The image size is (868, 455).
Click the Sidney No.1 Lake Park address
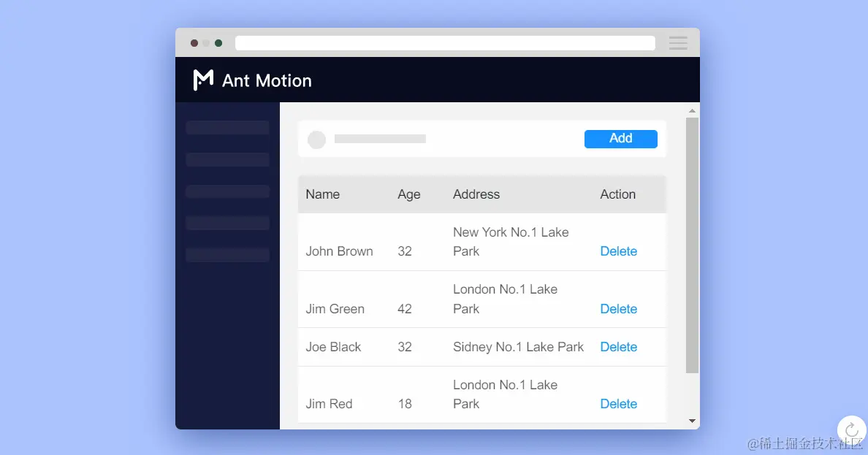pyautogui.click(x=518, y=347)
